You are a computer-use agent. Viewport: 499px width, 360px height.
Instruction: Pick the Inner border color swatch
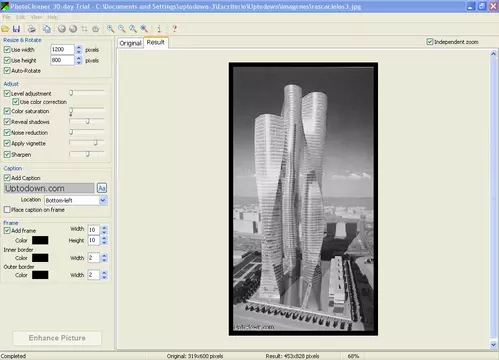point(40,258)
